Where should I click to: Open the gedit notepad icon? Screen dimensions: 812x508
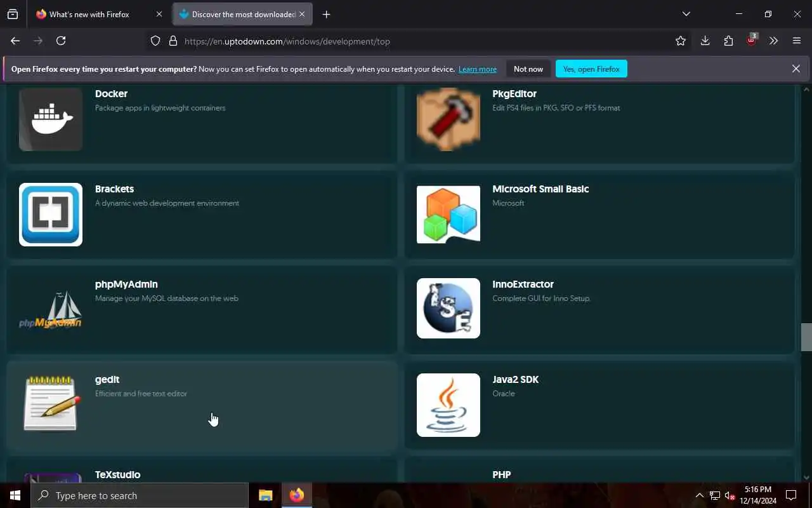coord(51,404)
